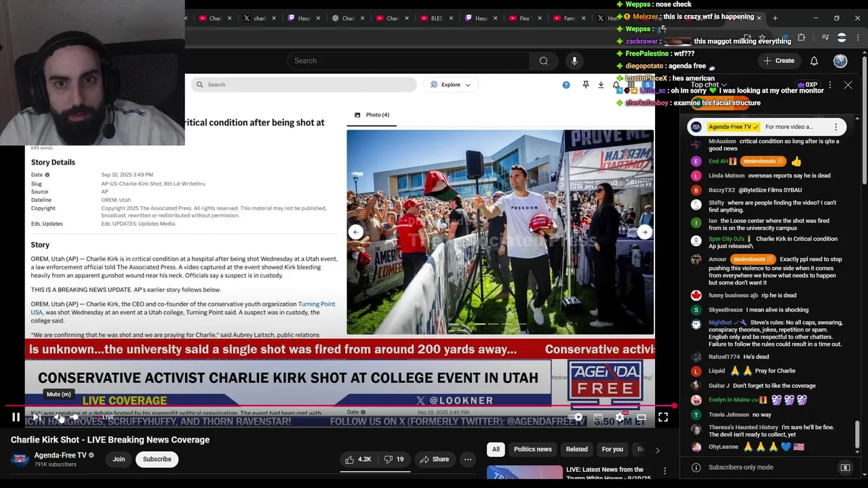Dislike the video (19)
Image resolution: width=868 pixels, height=488 pixels.
pos(394,459)
